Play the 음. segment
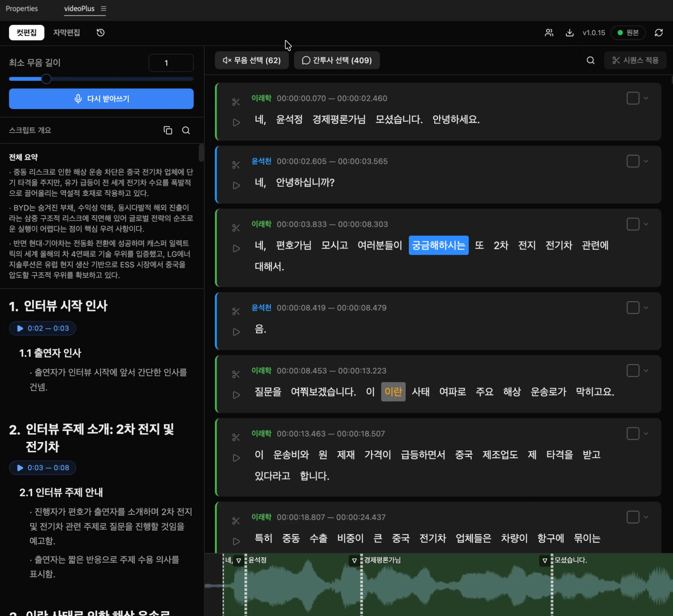Viewport: 673px width, 616px height. 236,332
